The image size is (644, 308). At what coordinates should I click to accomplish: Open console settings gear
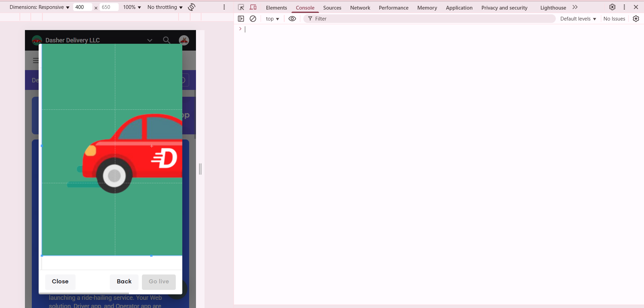click(636, 19)
